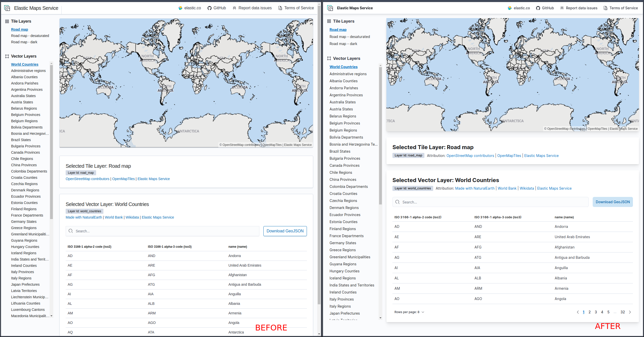Click the Report data issues bug icon in the AFTER header
This screenshot has width=644, height=337.
click(562, 8)
